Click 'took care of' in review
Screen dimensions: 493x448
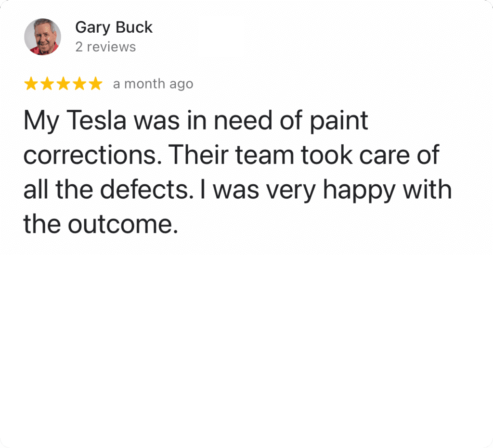[x=370, y=155]
